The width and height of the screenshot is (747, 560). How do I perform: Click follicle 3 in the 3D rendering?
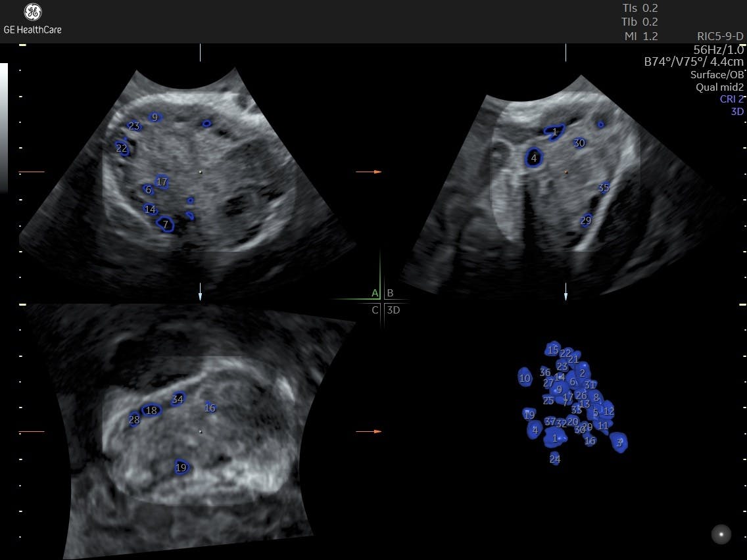coord(619,442)
